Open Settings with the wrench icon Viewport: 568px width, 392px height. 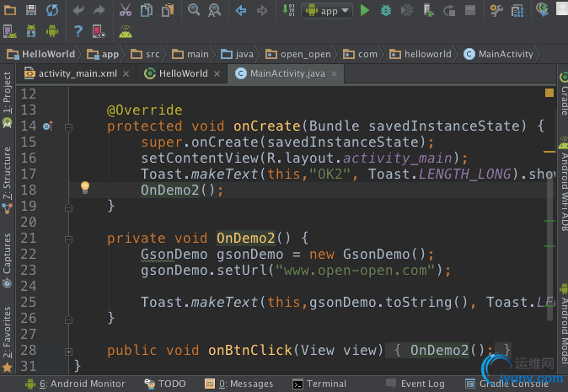point(496,10)
